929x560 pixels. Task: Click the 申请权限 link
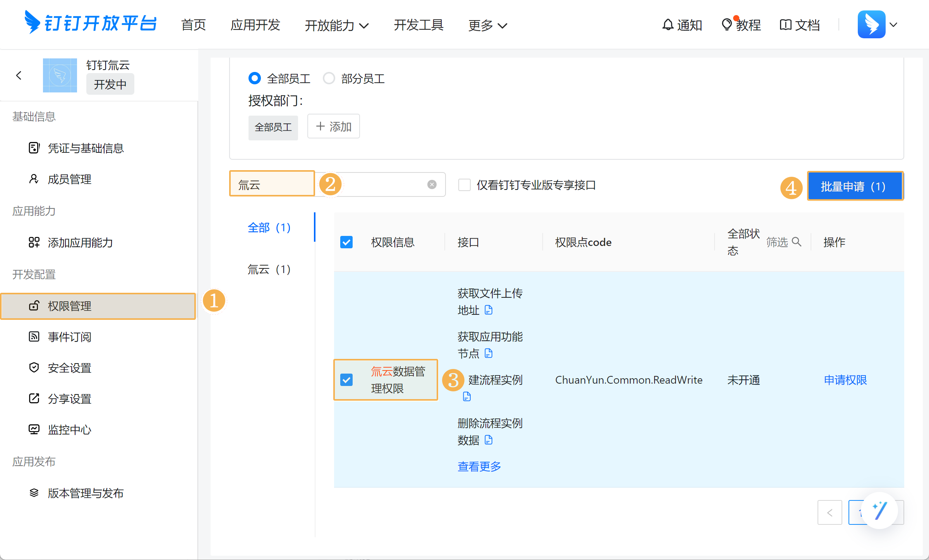[845, 380]
